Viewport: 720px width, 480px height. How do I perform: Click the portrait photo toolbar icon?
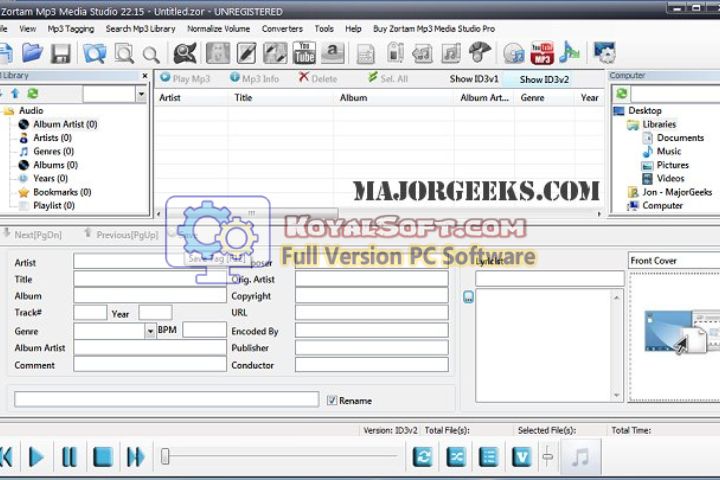pyautogui.click(x=218, y=53)
